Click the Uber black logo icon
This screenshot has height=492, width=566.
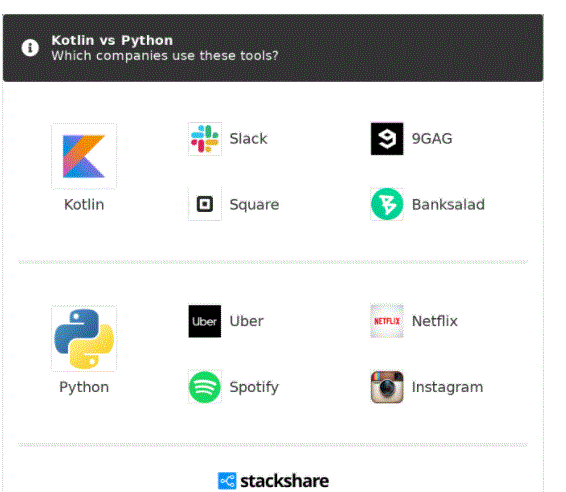205,321
